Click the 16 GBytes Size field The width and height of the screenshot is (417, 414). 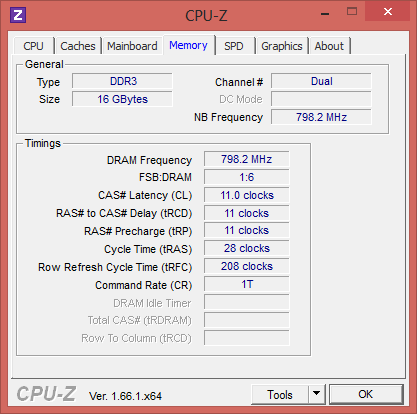[122, 99]
